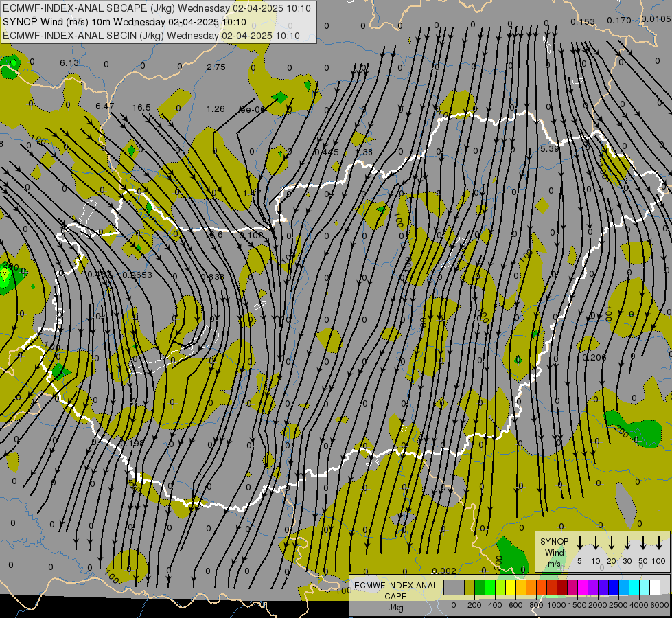Click the 2.75 value on the map
This screenshot has height=618, width=672.
pyautogui.click(x=216, y=67)
